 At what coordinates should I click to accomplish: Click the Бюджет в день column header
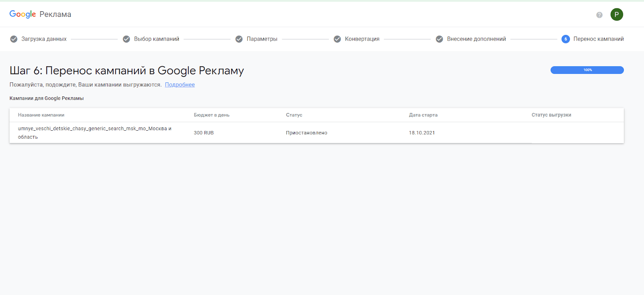(x=212, y=115)
